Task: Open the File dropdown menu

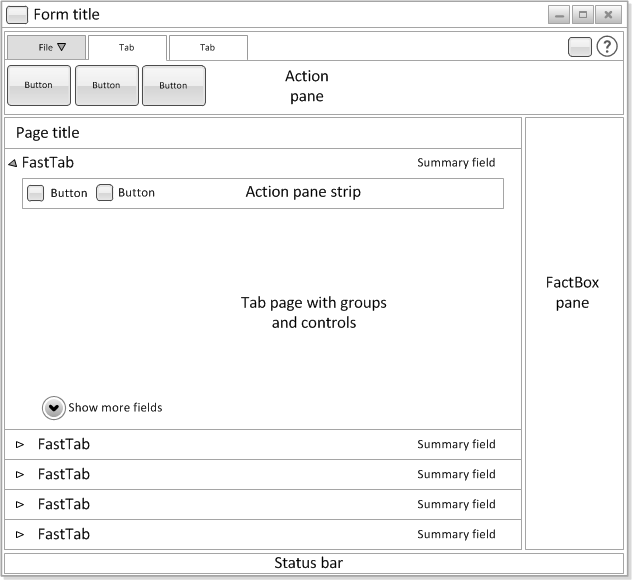Action: [46, 48]
